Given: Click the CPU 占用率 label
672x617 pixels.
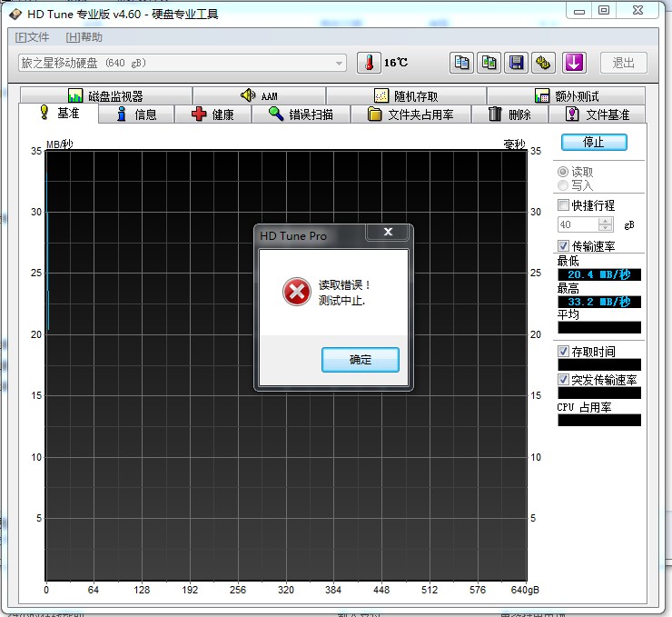Looking at the screenshot, I should (x=584, y=407).
